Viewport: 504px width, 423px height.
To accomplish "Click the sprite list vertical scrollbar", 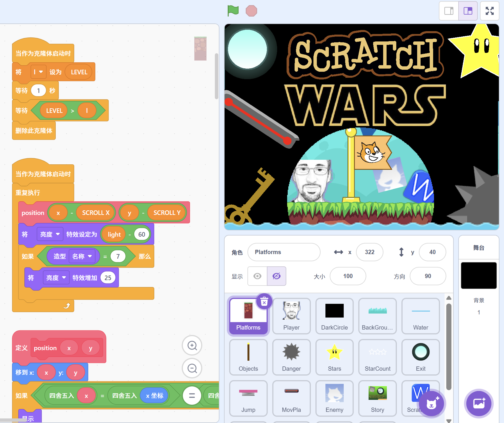I will click(449, 347).
